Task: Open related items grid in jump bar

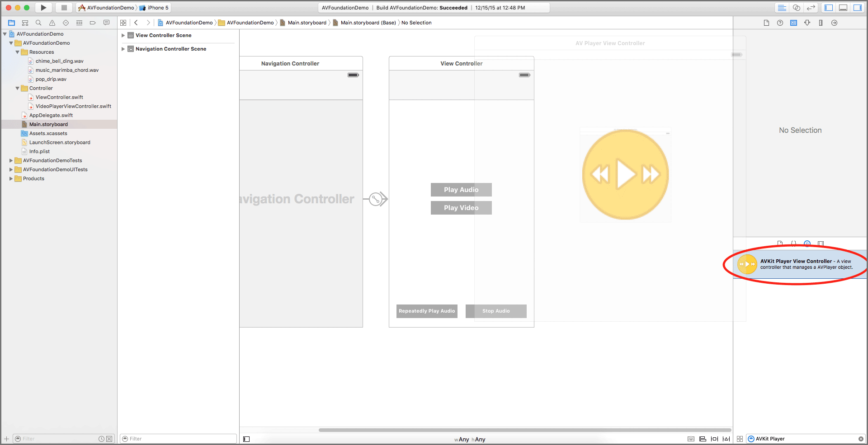Action: click(x=123, y=23)
